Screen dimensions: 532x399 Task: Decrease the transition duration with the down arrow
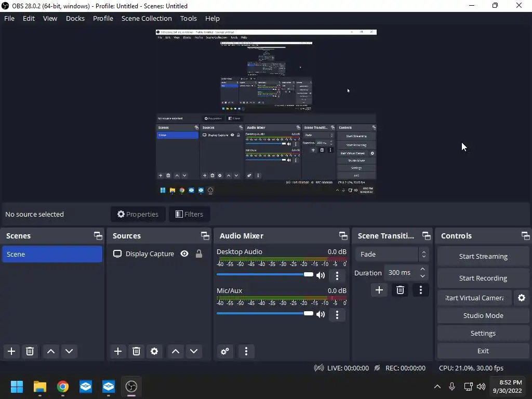point(422,276)
